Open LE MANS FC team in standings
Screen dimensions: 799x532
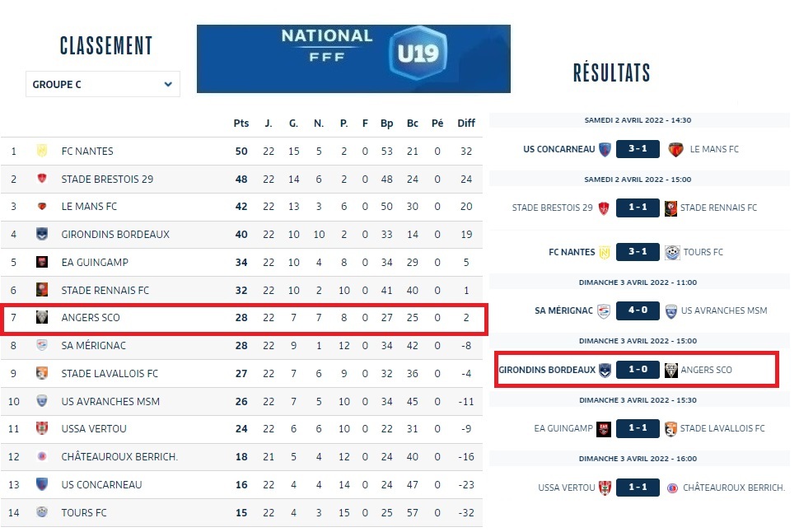coord(89,207)
